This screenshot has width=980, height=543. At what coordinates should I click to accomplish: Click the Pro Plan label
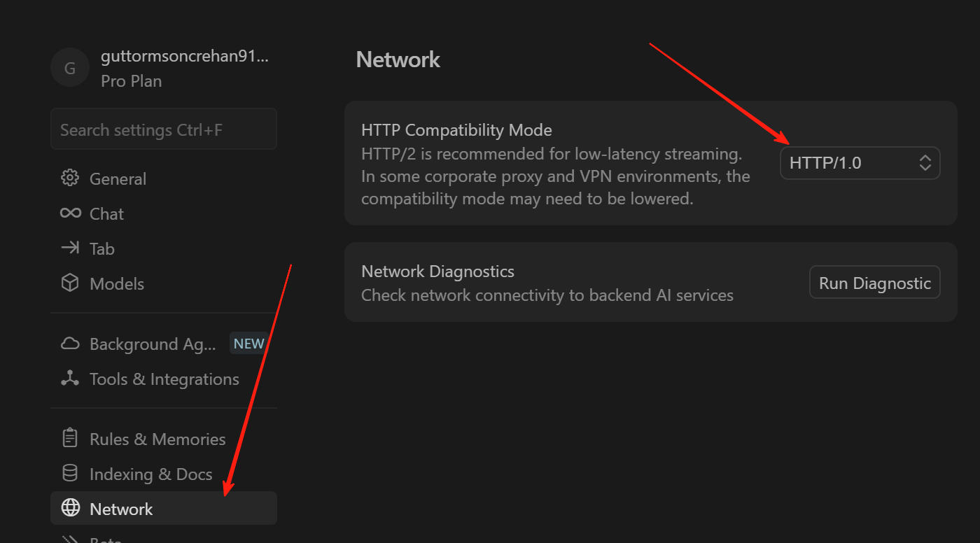tap(131, 81)
